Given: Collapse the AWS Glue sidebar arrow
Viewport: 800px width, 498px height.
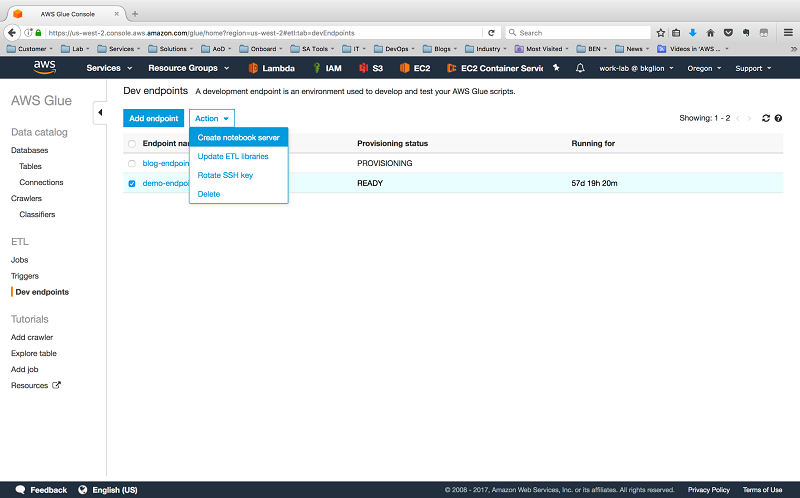Looking at the screenshot, I should coord(100,112).
